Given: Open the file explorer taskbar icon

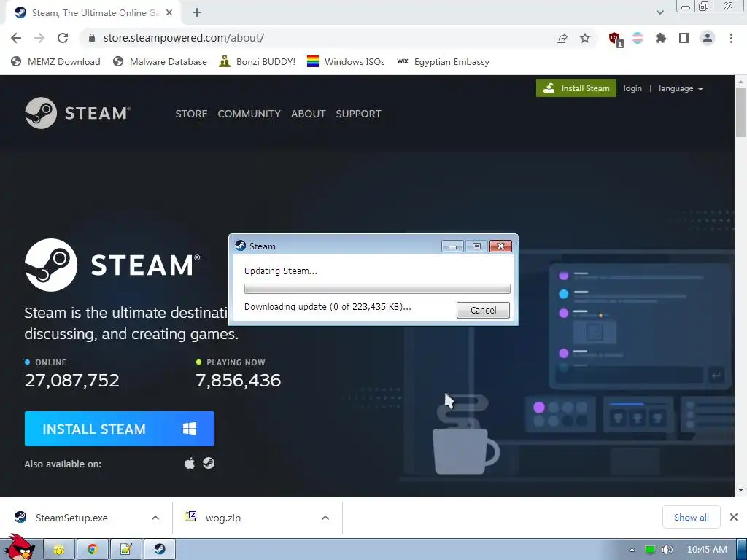Looking at the screenshot, I should click(59, 550).
